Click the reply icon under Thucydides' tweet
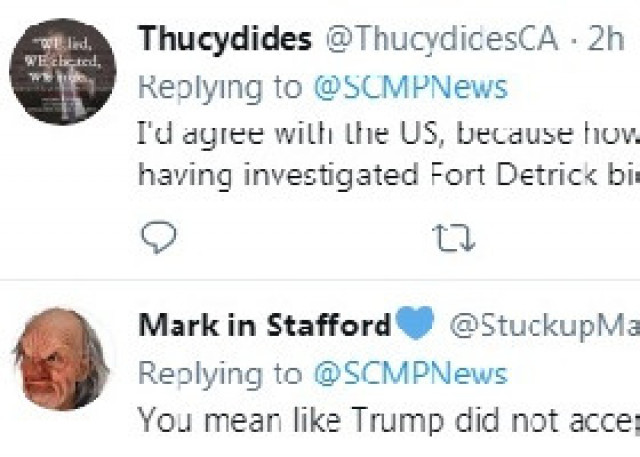640x457 pixels. pyautogui.click(x=160, y=236)
